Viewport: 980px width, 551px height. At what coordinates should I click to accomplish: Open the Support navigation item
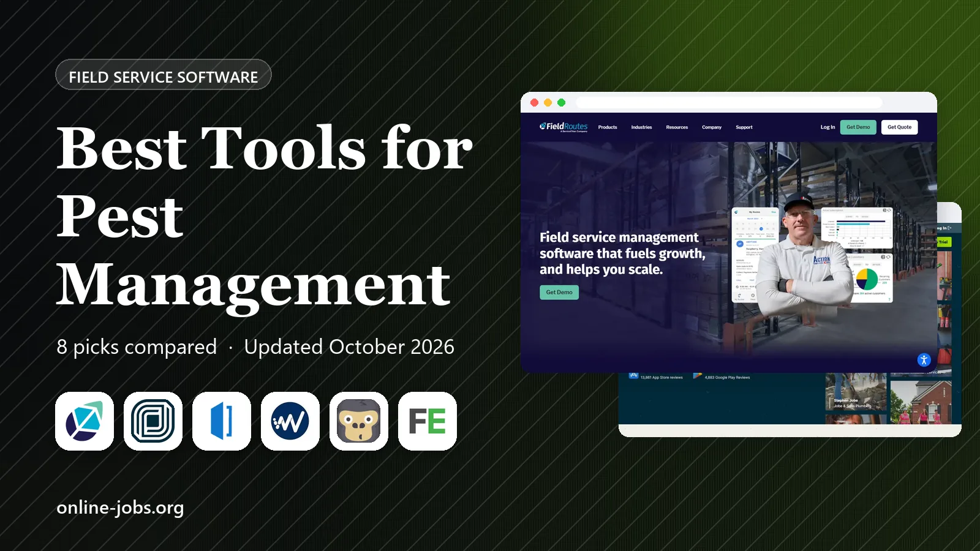click(x=744, y=127)
